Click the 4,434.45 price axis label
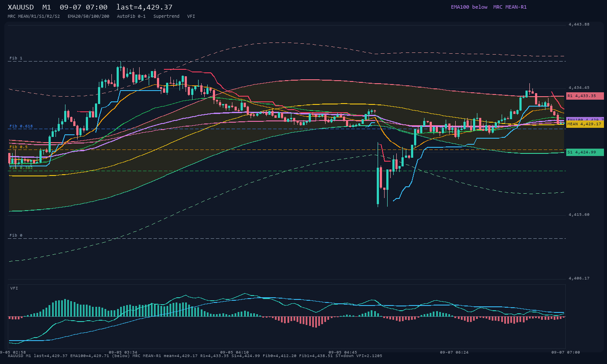Screen dimensions: 607x364 tap(579, 88)
